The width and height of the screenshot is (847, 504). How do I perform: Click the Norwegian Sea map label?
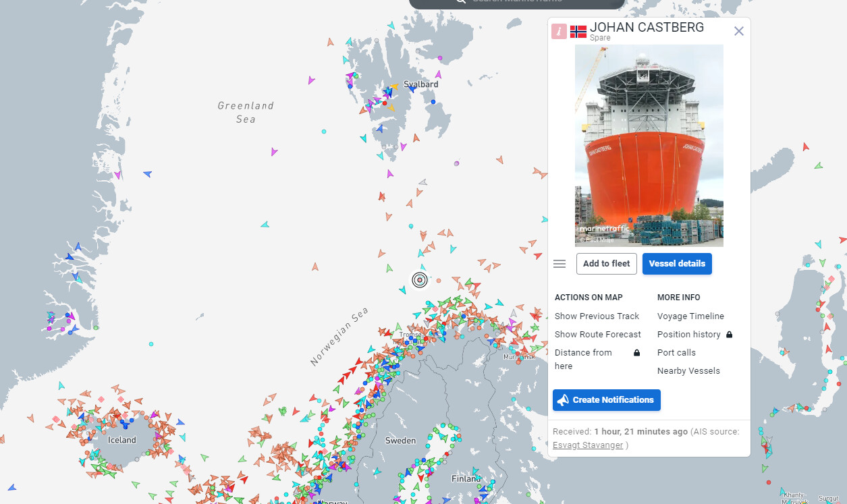click(x=339, y=337)
